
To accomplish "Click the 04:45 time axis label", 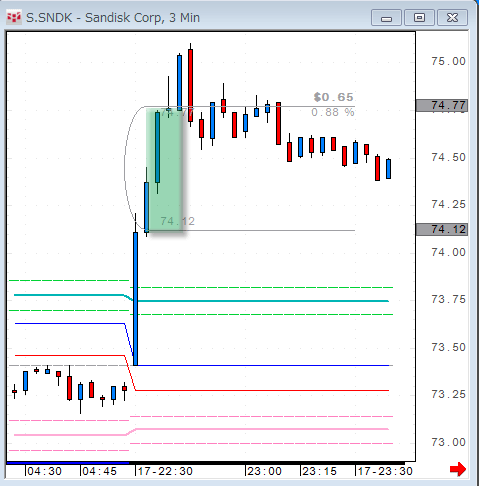I will [99, 471].
